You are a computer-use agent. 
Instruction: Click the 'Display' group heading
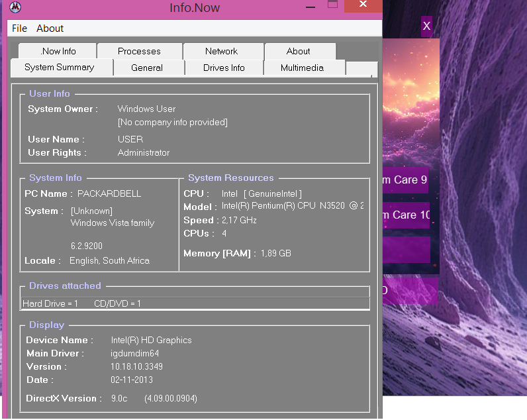pyautogui.click(x=47, y=325)
